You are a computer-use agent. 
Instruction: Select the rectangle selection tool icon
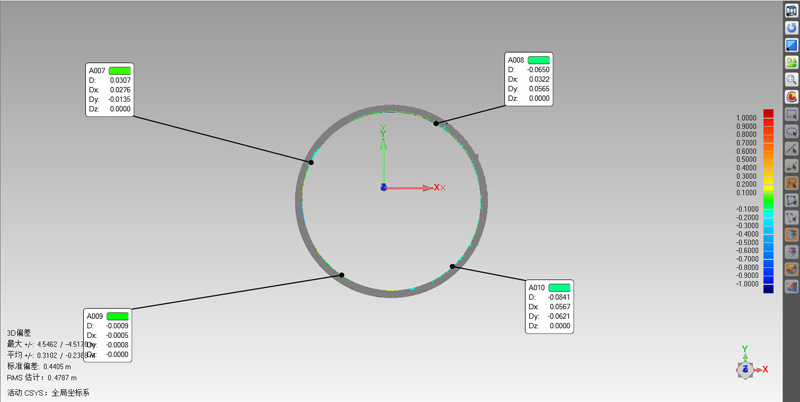tap(791, 115)
